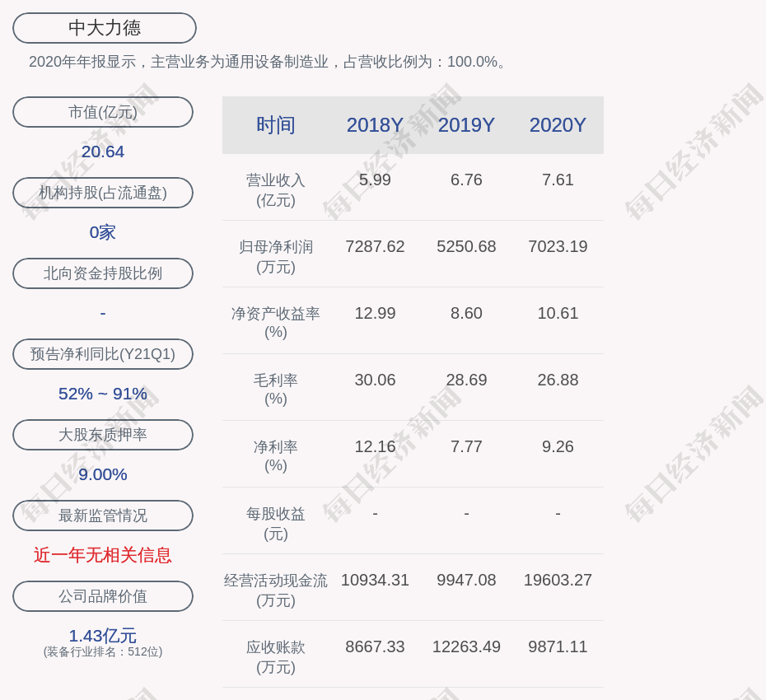
Task: Click the 2018Y column header
Action: click(x=375, y=125)
